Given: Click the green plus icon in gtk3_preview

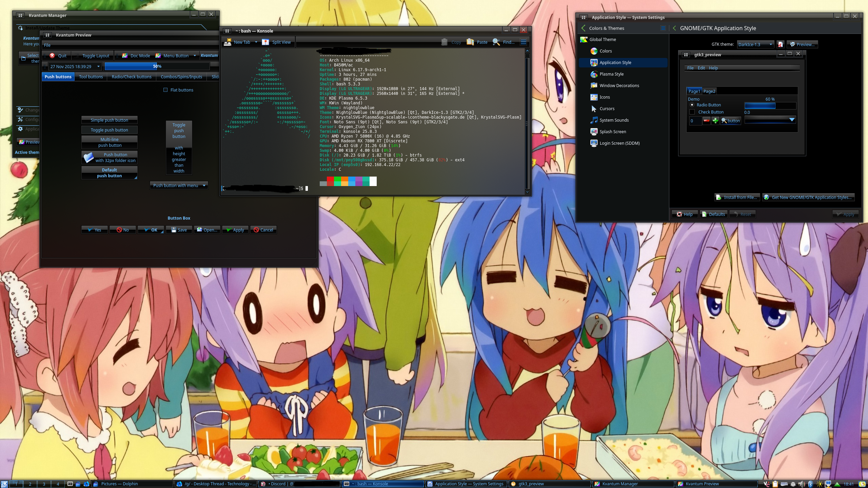Looking at the screenshot, I should pos(715,121).
